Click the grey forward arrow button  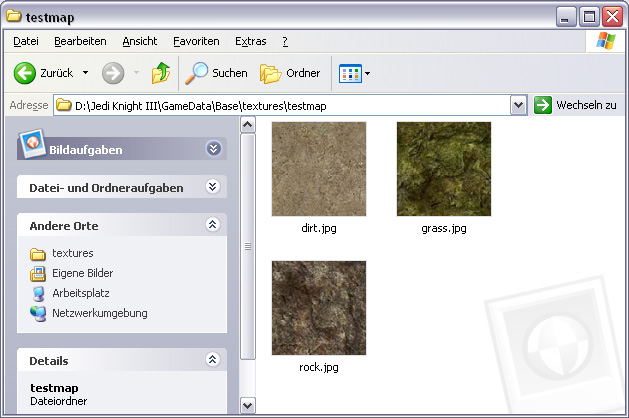click(113, 73)
